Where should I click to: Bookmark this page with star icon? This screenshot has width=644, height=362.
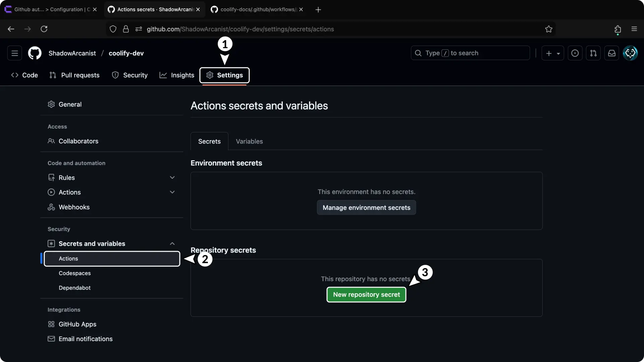548,29
